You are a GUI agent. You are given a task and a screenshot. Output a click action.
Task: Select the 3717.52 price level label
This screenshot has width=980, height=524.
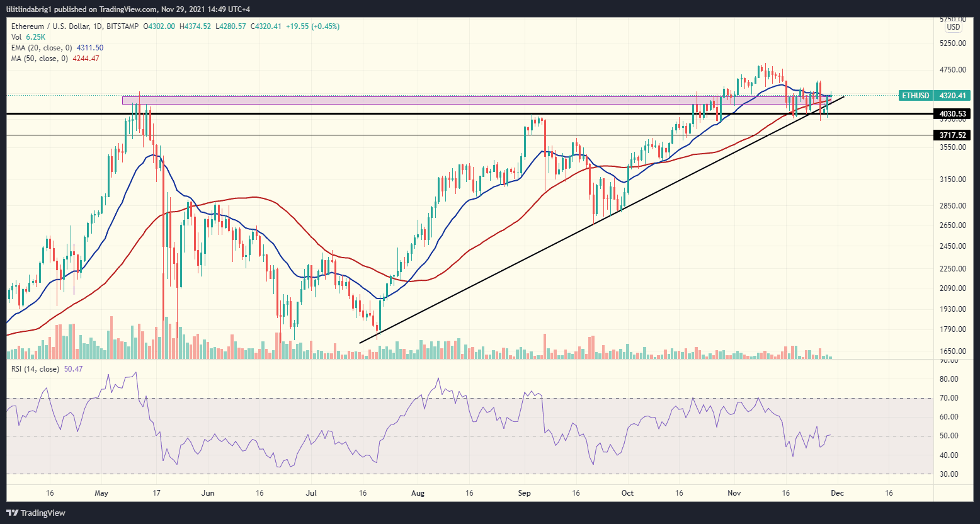point(952,135)
